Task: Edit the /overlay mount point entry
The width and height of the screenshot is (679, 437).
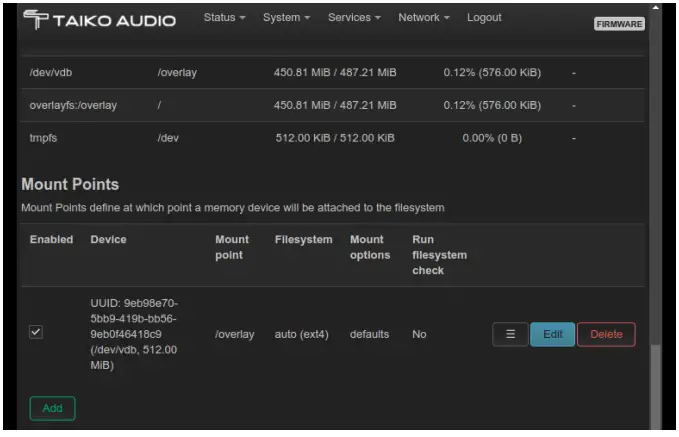Action: click(x=552, y=334)
